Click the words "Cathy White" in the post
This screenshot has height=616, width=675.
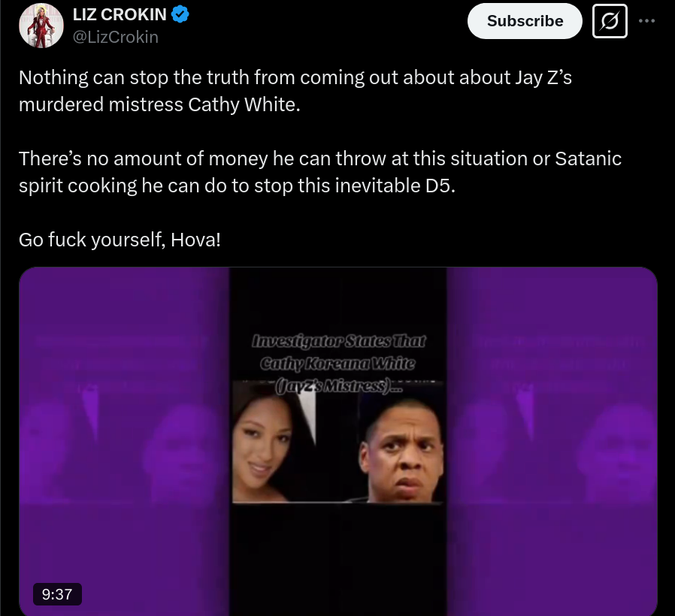point(244,104)
